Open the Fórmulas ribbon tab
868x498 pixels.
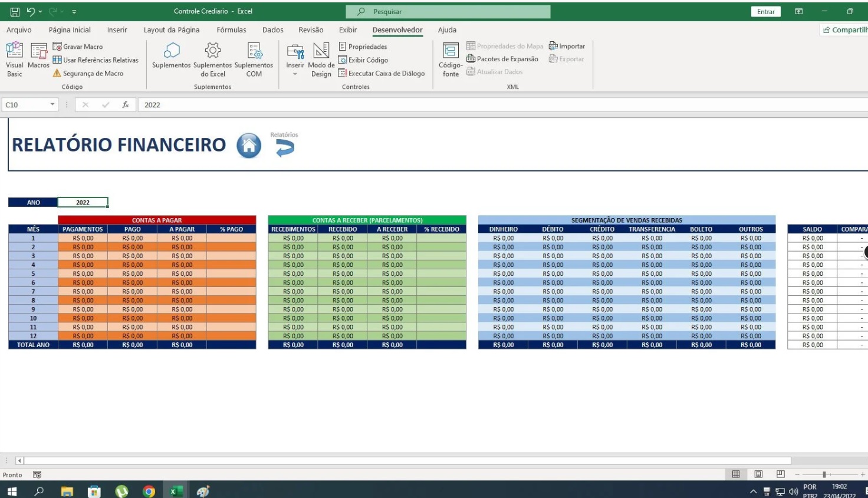pos(231,29)
